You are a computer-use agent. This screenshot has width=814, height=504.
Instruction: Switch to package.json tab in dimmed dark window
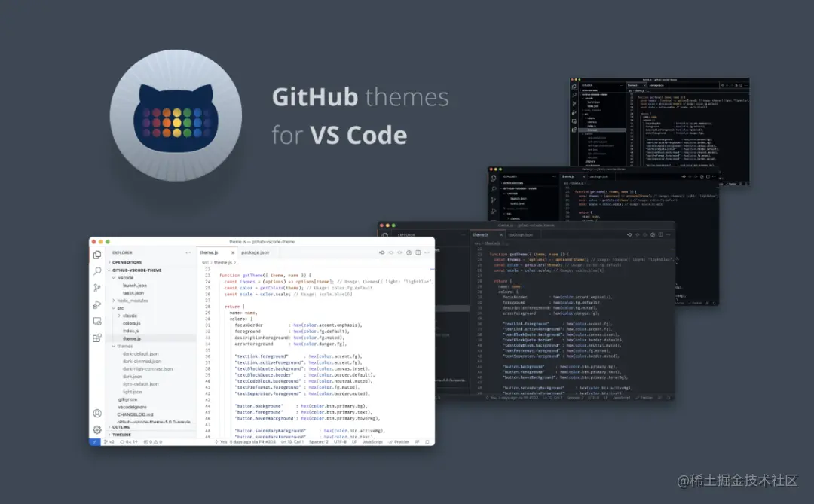[x=521, y=234]
